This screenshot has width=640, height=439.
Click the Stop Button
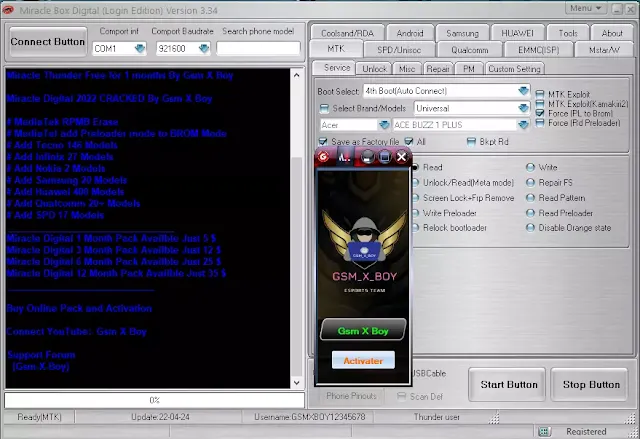[x=591, y=384]
